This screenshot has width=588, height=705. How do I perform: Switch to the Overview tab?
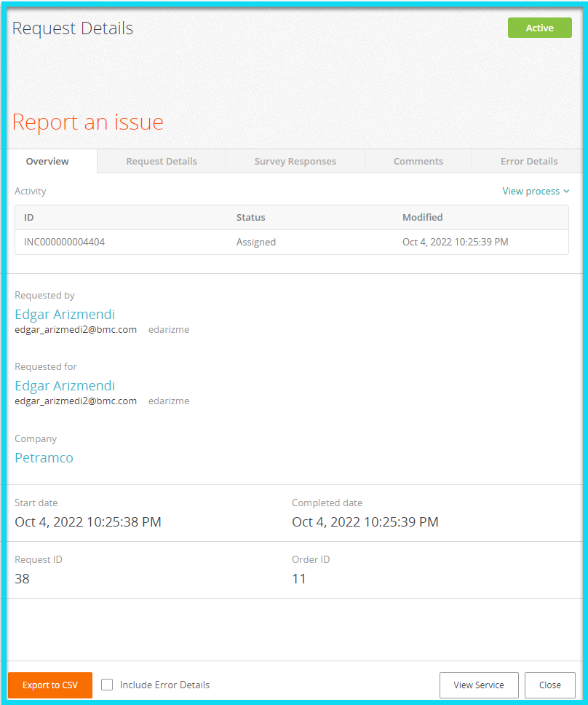pos(47,161)
